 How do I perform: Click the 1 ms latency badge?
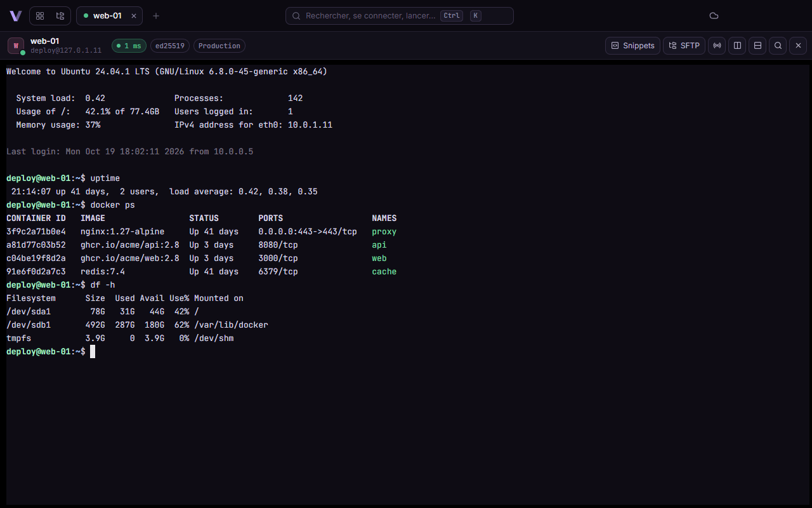click(x=129, y=46)
